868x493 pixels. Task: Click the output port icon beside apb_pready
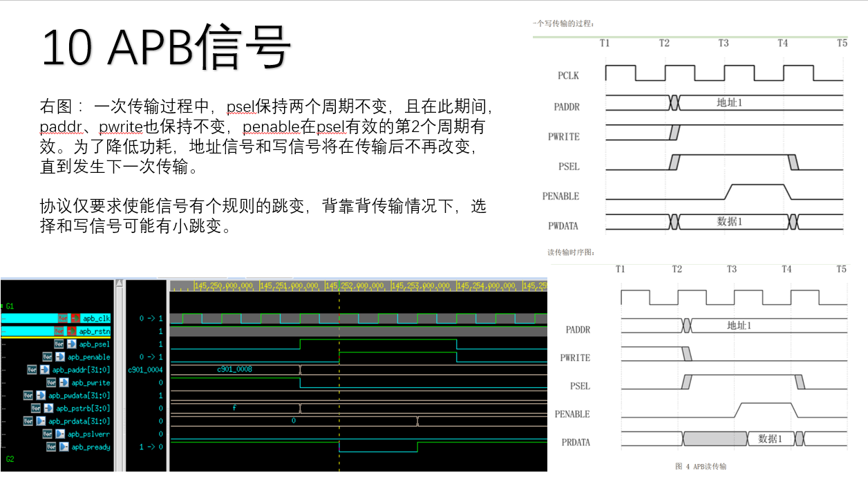point(63,446)
